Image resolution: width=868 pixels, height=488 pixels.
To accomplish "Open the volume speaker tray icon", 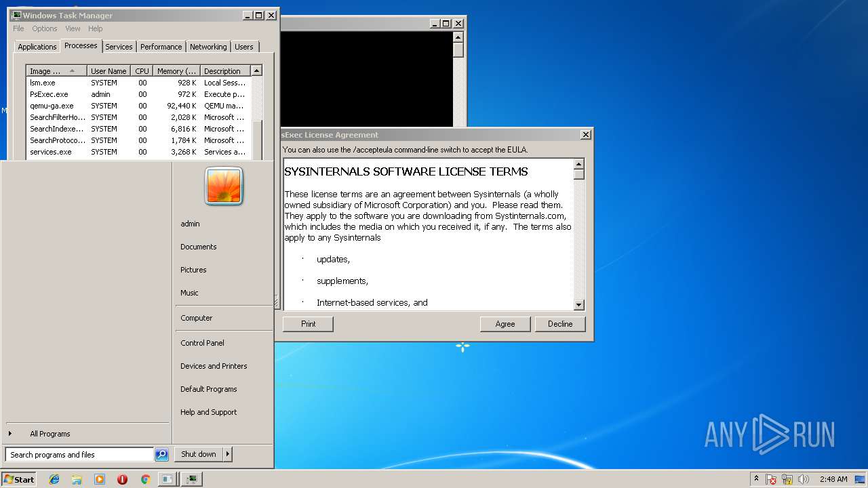I will [x=804, y=479].
